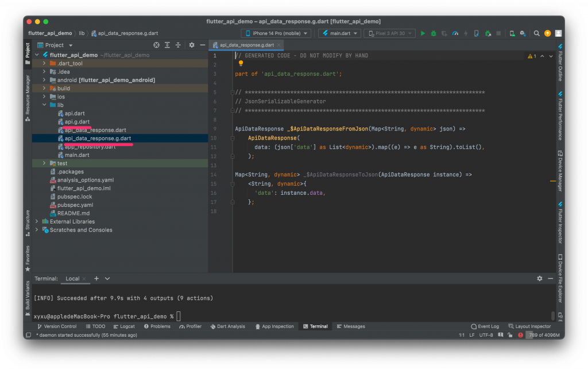The image size is (588, 370).
Task: Collapse all nodes in Project panel
Action: [x=178, y=45]
